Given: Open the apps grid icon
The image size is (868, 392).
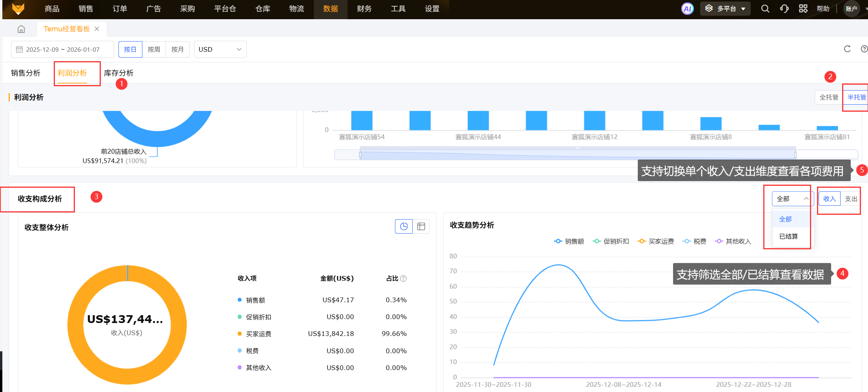Looking at the screenshot, I should (x=803, y=9).
